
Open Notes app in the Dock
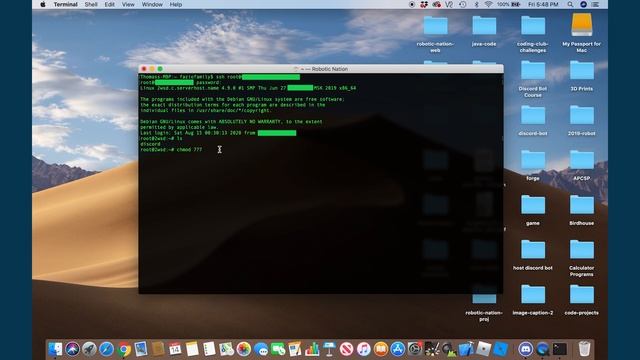coord(192,349)
